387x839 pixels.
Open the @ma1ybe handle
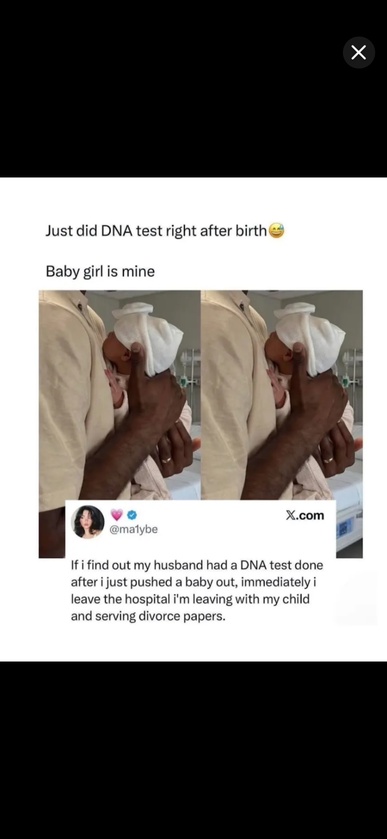pyautogui.click(x=134, y=529)
